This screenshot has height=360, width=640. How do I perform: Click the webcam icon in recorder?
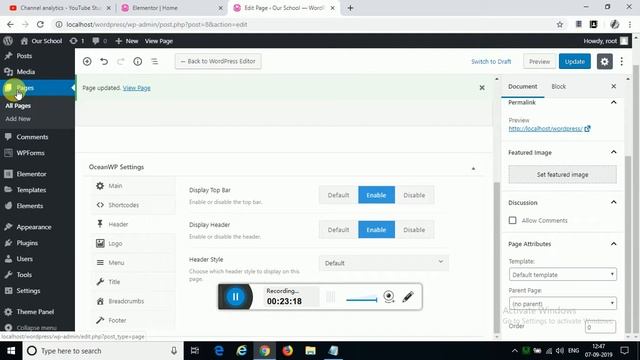tap(389, 296)
